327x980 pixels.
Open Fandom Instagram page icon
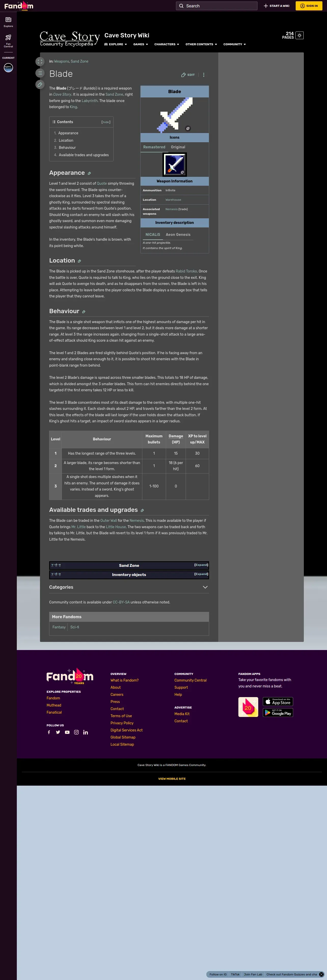[x=76, y=732]
